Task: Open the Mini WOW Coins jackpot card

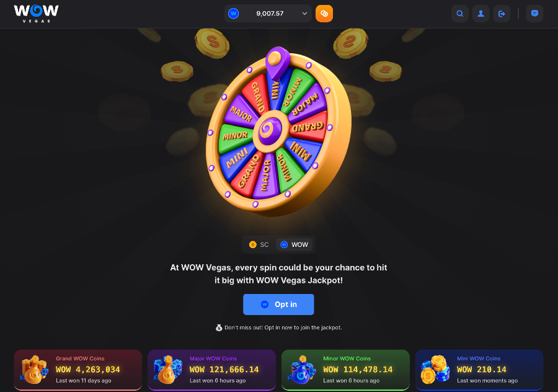Action: click(x=479, y=370)
